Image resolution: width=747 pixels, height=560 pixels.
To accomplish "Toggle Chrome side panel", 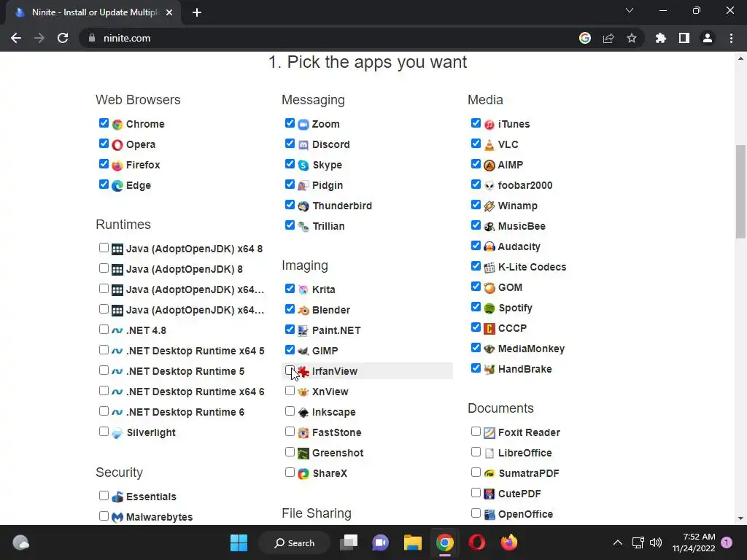I will click(684, 38).
